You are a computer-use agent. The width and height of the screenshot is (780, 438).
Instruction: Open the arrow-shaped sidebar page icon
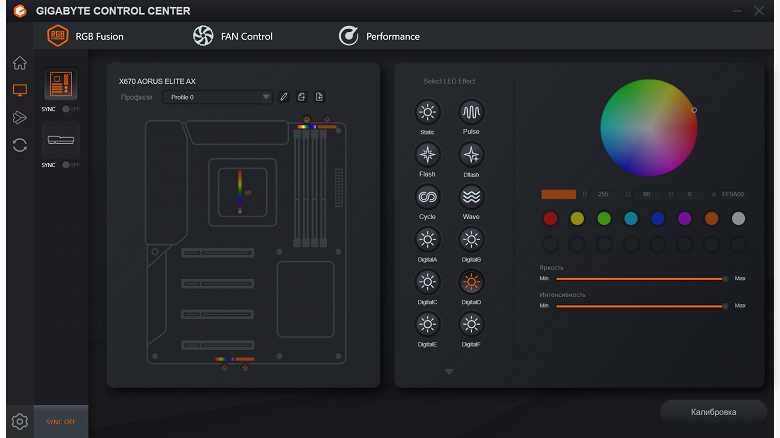click(20, 117)
